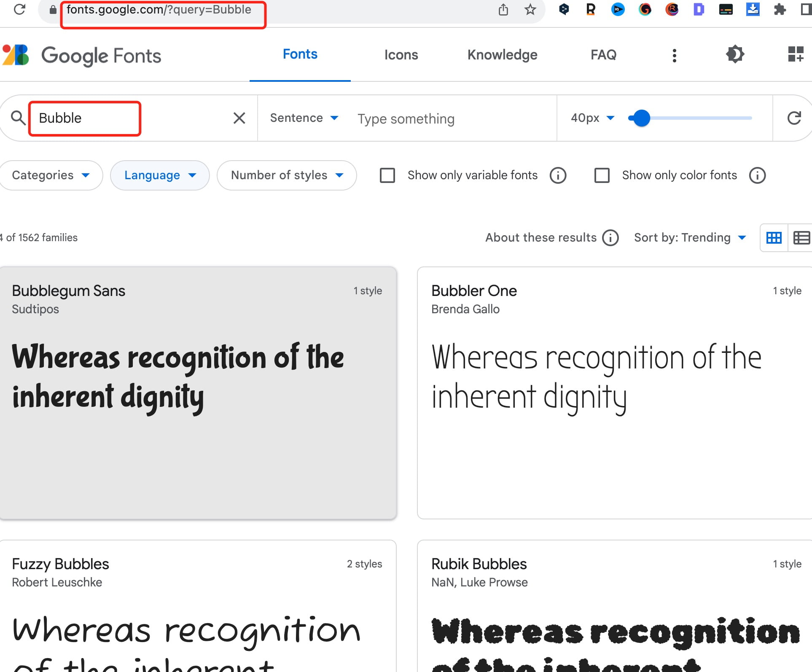
Task: Open the red circle R extension
Action: (672, 9)
